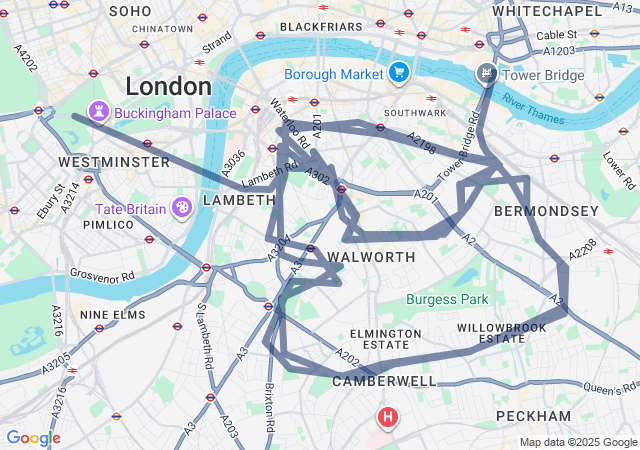
Task: Click the Borough Market text label
Action: (x=333, y=74)
